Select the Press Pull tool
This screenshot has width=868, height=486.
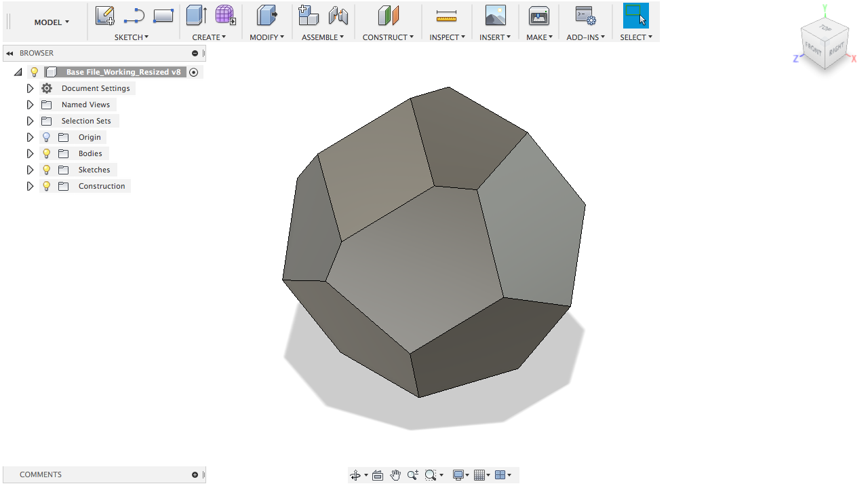(x=267, y=16)
